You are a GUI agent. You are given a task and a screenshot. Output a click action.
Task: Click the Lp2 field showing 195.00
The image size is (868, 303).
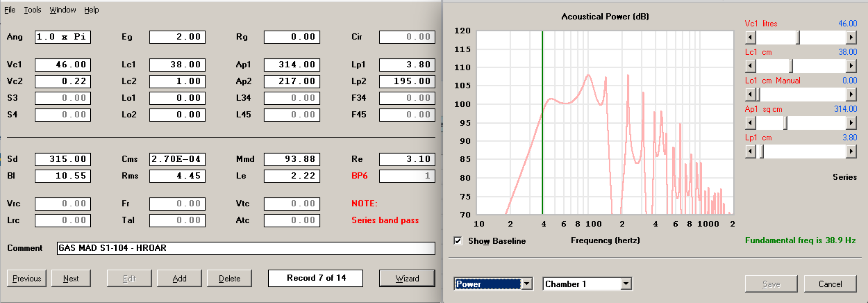click(x=407, y=81)
